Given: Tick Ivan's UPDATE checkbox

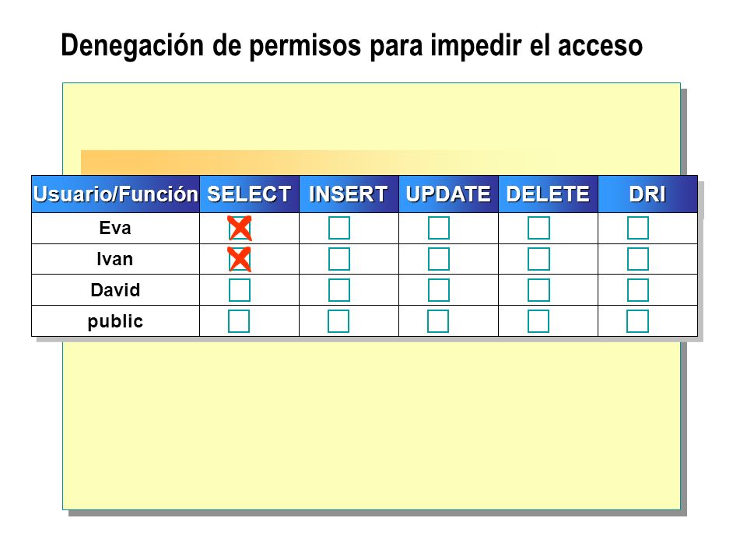Looking at the screenshot, I should coord(439,259).
